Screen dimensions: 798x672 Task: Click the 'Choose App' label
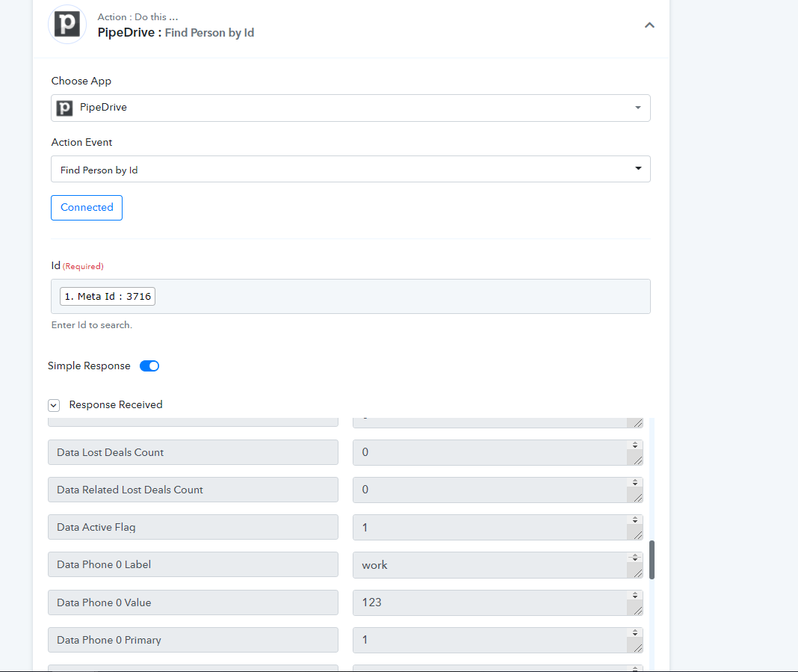pos(81,81)
